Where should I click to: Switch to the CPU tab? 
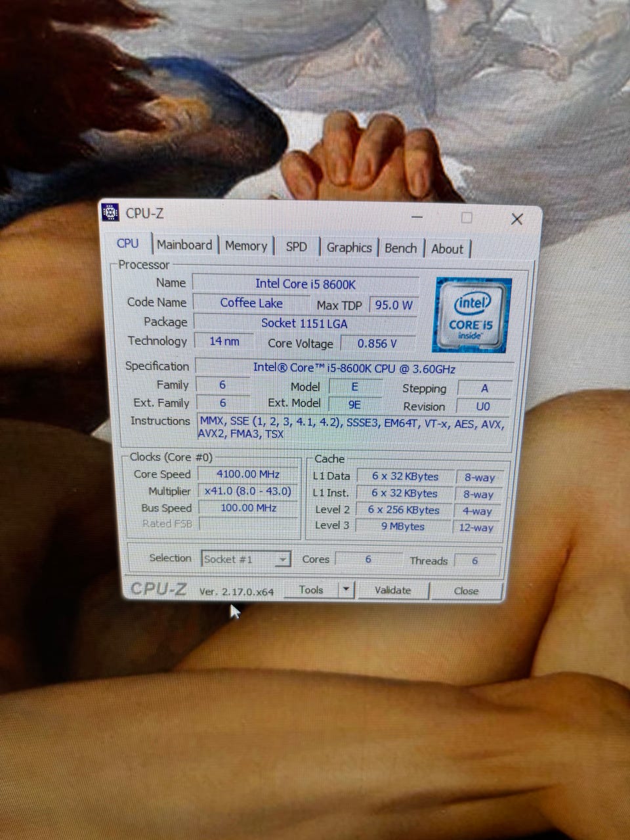(x=128, y=243)
